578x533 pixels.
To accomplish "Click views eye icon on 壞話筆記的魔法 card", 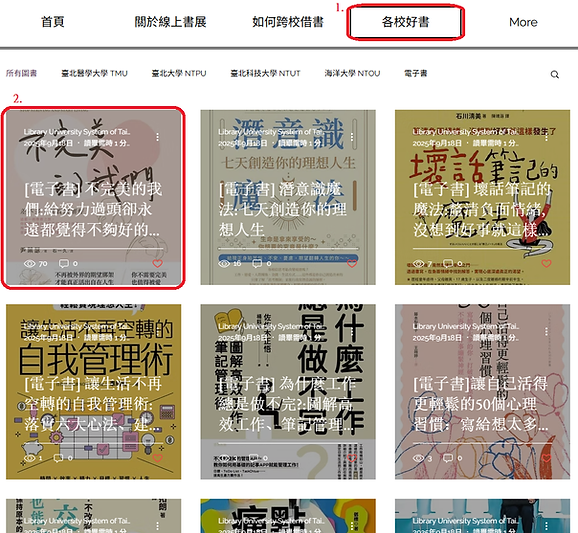I will click(419, 264).
